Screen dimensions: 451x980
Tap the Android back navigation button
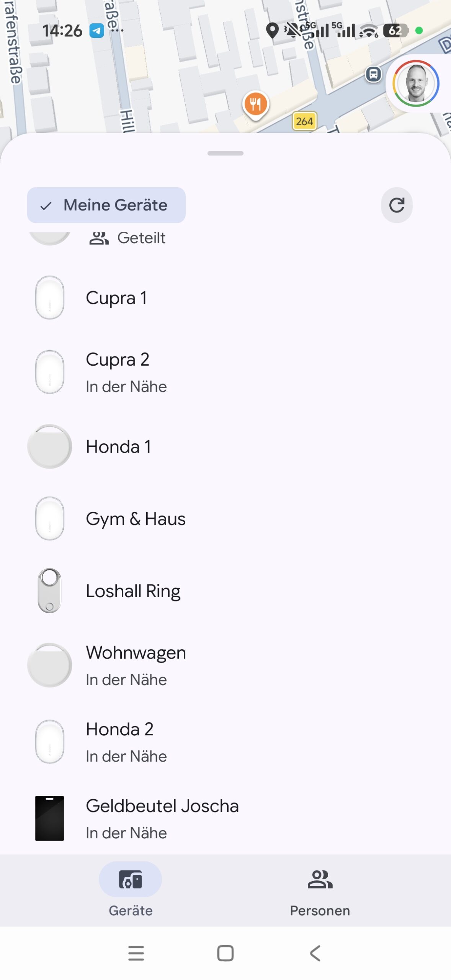point(315,953)
